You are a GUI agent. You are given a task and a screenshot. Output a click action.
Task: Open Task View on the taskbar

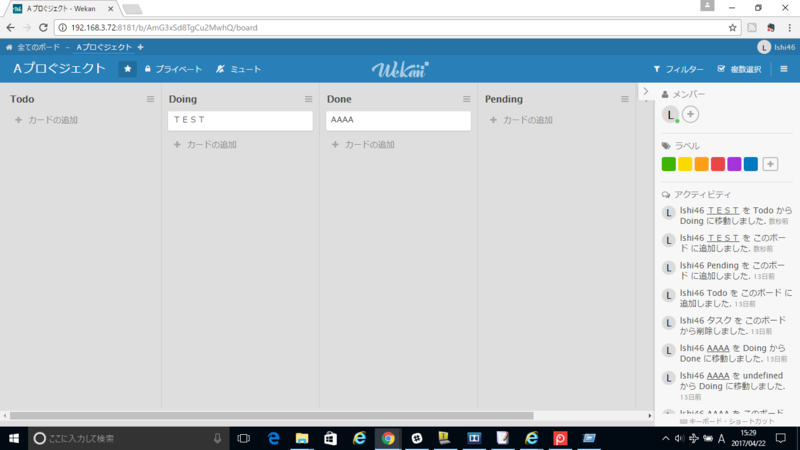pos(244,438)
